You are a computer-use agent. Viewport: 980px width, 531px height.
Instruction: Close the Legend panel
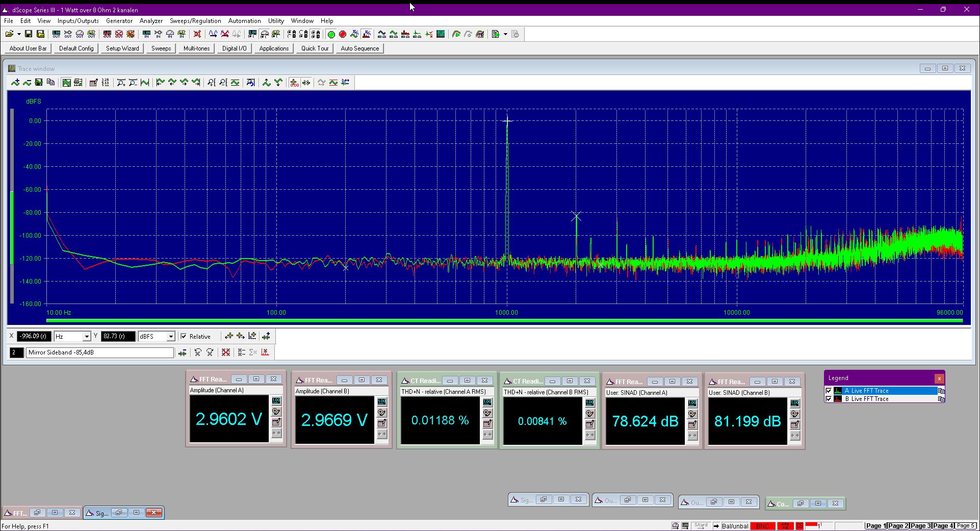939,378
